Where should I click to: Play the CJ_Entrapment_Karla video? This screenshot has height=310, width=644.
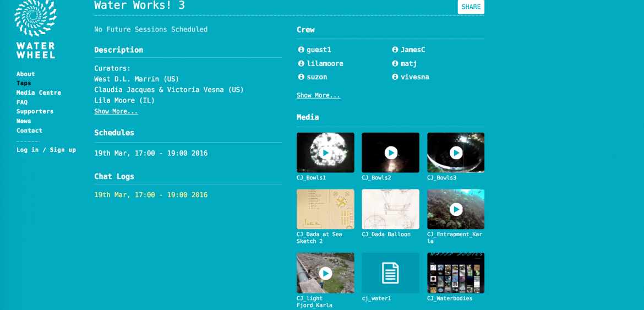click(x=456, y=209)
